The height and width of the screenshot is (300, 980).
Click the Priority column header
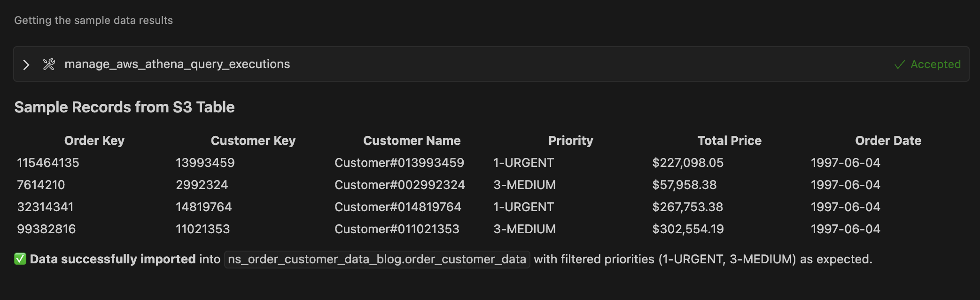pos(570,141)
